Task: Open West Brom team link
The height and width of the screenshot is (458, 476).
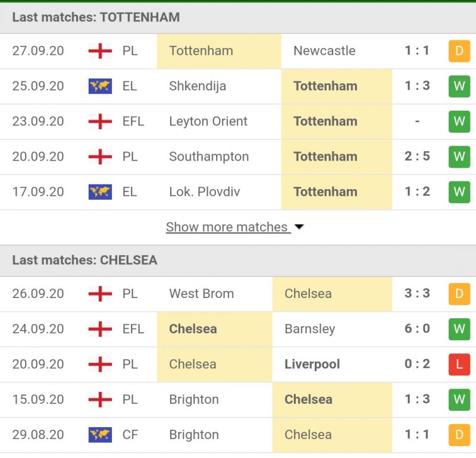Action: click(201, 294)
